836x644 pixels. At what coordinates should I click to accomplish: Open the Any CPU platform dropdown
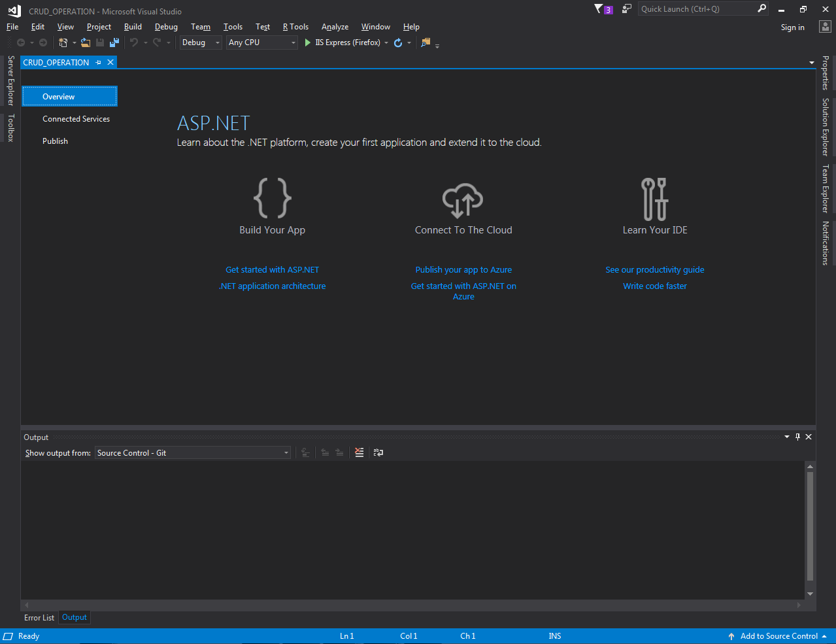(x=262, y=42)
